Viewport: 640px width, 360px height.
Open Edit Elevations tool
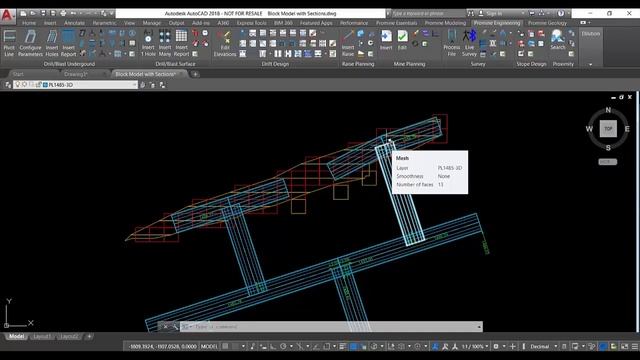[x=225, y=43]
